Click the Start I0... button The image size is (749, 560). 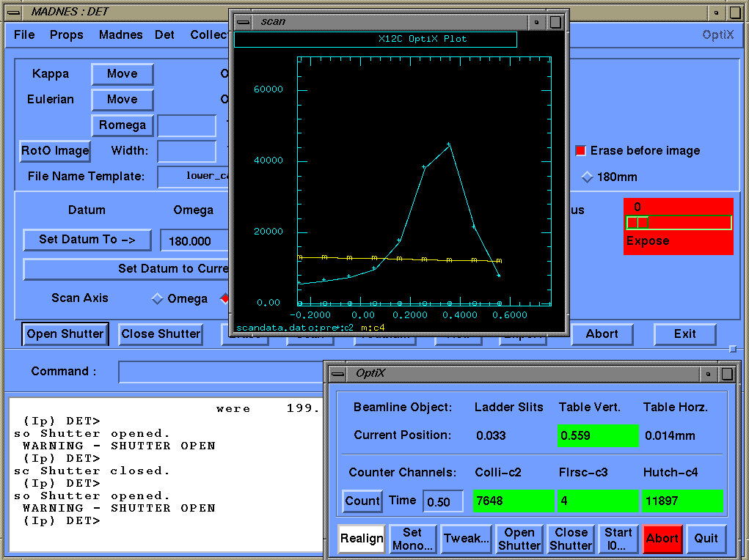[618, 539]
